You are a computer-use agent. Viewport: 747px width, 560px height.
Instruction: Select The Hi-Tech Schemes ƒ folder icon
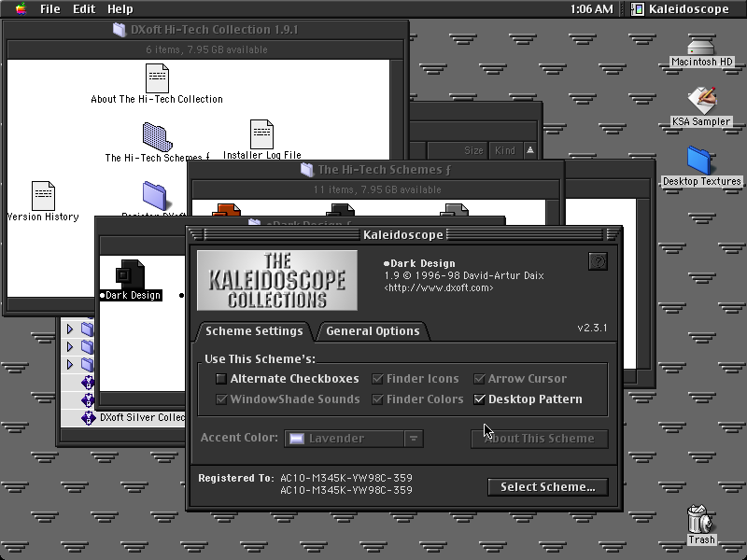tap(157, 137)
